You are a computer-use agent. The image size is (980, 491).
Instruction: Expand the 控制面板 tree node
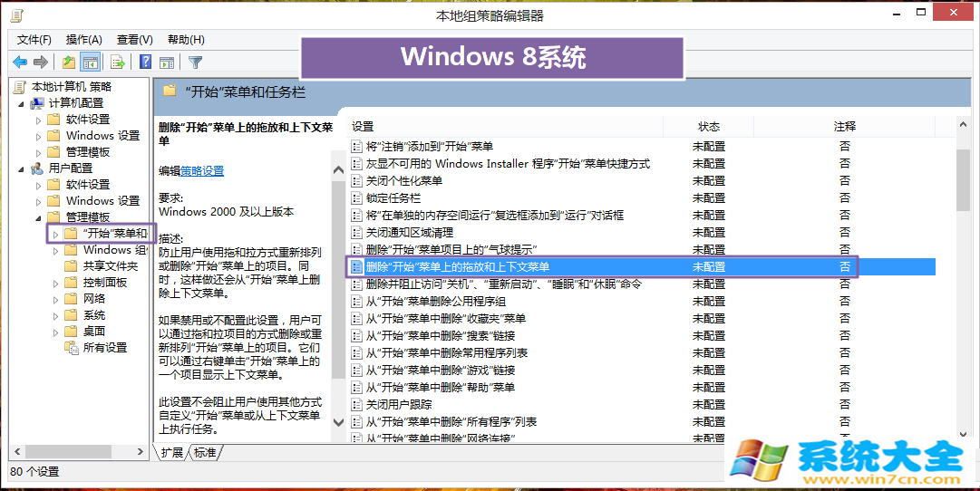(55, 283)
